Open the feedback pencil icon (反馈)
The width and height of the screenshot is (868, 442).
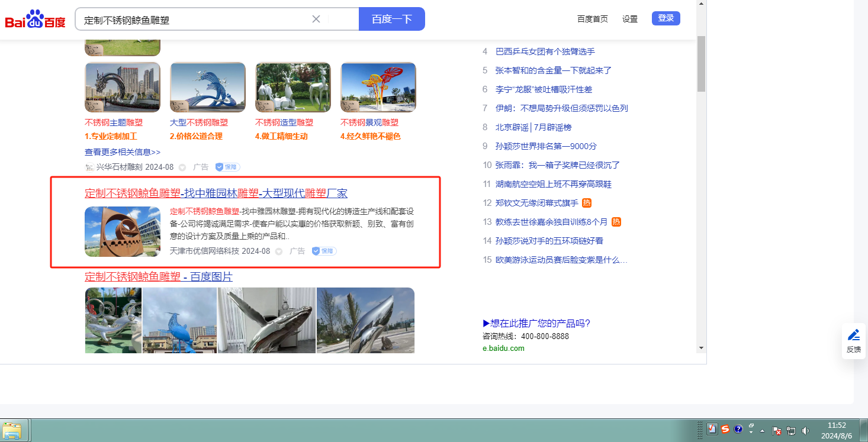[853, 341]
